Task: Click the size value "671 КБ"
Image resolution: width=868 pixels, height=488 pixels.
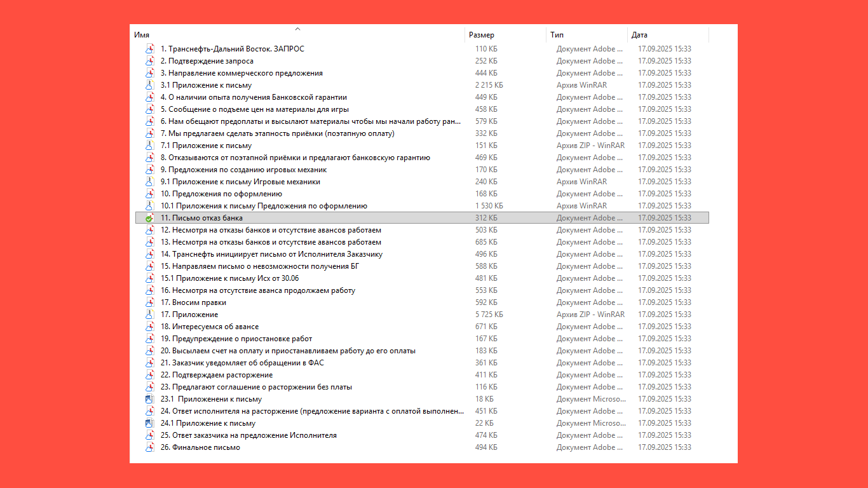Action: point(486,327)
